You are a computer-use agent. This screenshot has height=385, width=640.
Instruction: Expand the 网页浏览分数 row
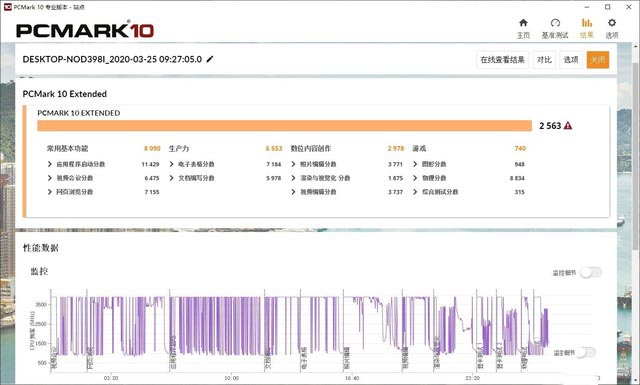tap(50, 192)
